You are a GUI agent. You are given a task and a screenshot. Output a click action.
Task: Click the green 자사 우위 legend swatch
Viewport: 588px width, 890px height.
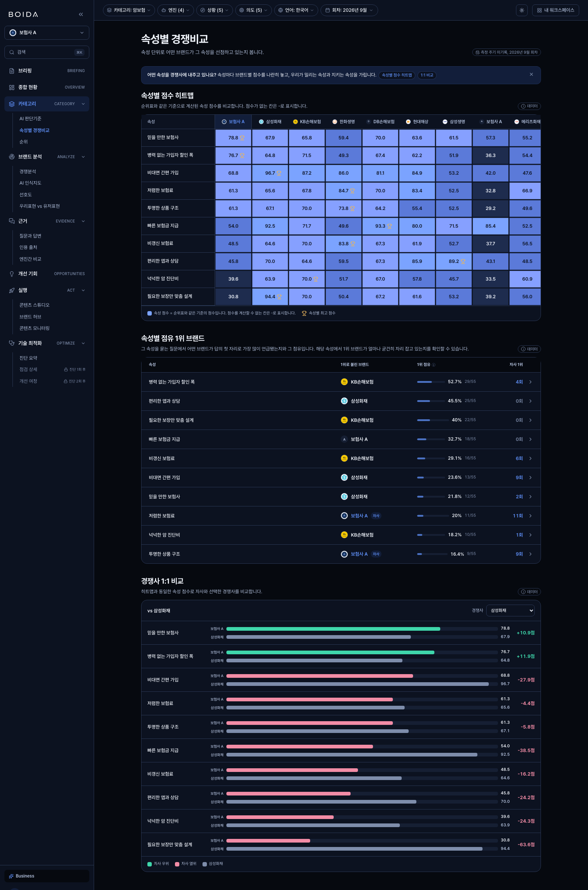click(150, 864)
